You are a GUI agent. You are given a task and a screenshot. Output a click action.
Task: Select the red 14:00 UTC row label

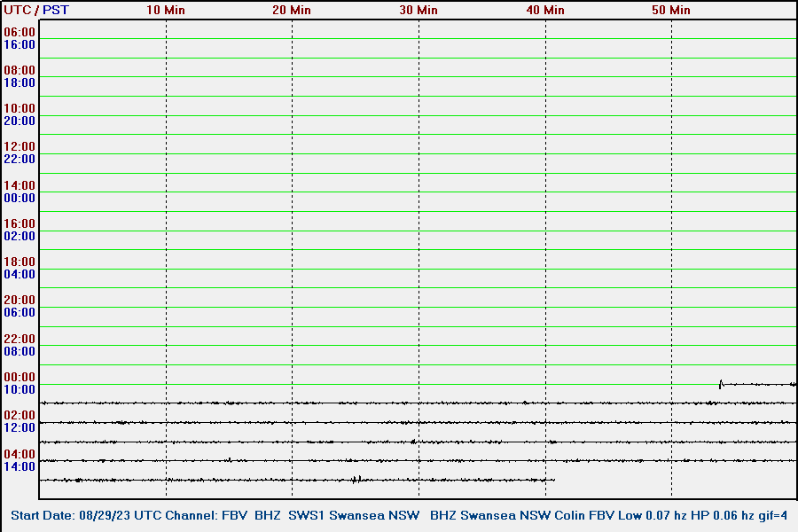pyautogui.click(x=20, y=185)
